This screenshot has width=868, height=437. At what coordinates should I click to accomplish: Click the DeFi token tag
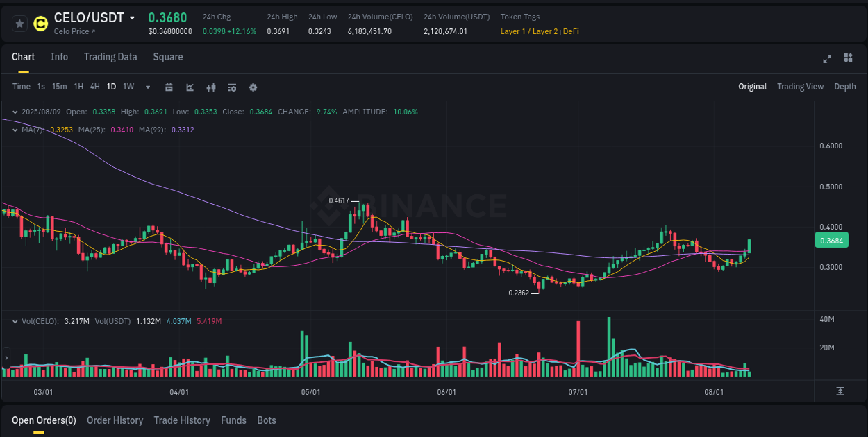coord(573,31)
